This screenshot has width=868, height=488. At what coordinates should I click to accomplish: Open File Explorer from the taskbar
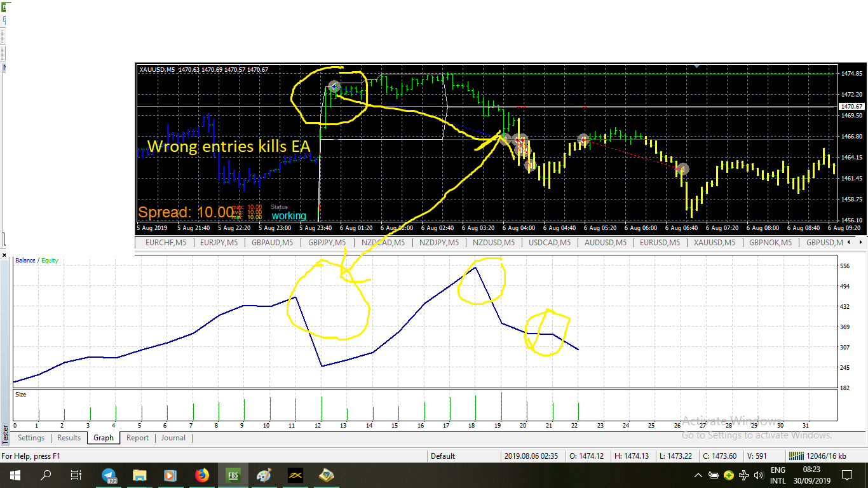click(x=140, y=475)
